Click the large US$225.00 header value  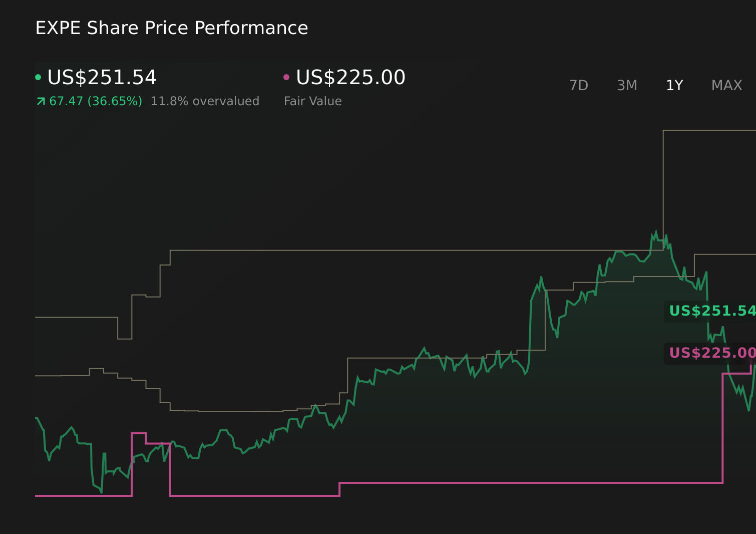point(350,78)
